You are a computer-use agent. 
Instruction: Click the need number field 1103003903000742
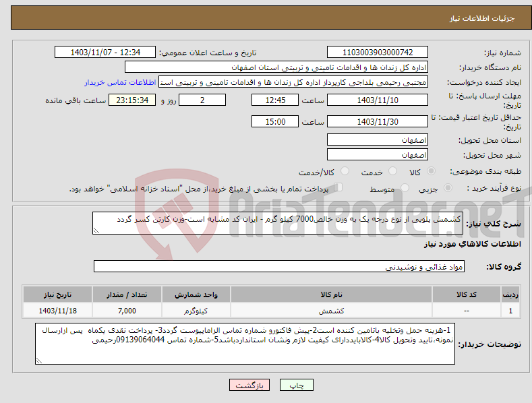[378, 53]
